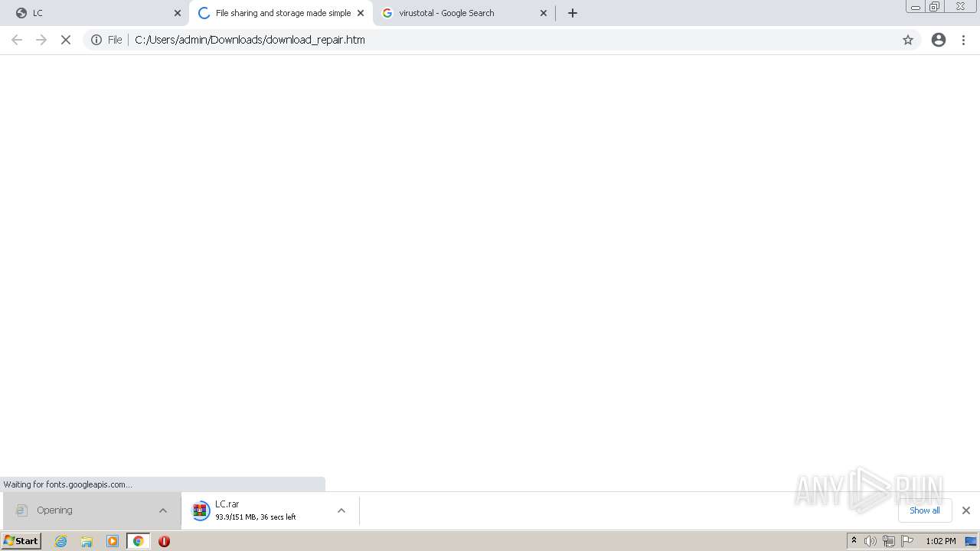
Task: Expand options for LC.rar download
Action: pos(341,510)
